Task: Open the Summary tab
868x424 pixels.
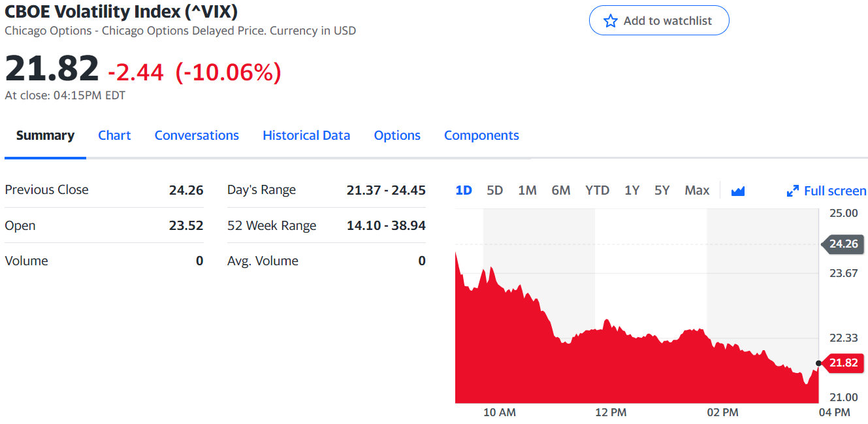Action: (x=45, y=135)
